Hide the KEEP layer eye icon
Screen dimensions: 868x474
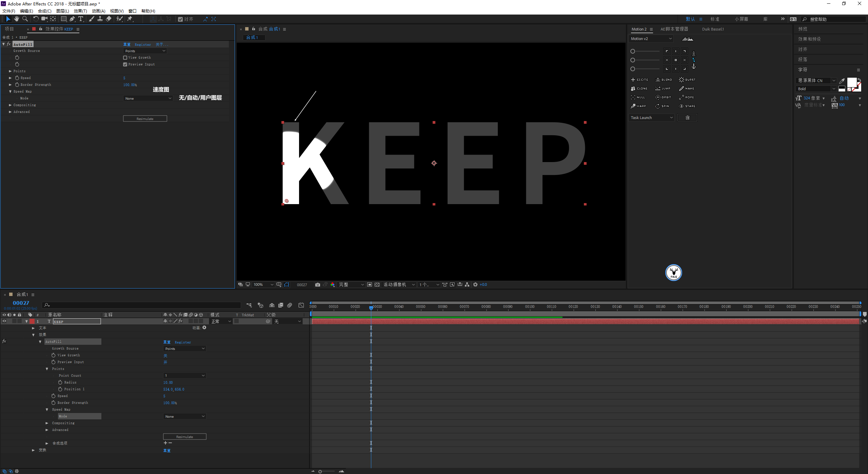(x=4, y=321)
